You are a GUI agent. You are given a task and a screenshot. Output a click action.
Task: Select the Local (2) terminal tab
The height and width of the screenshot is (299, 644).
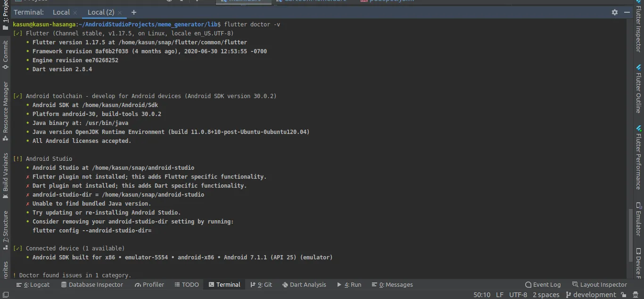pos(101,12)
